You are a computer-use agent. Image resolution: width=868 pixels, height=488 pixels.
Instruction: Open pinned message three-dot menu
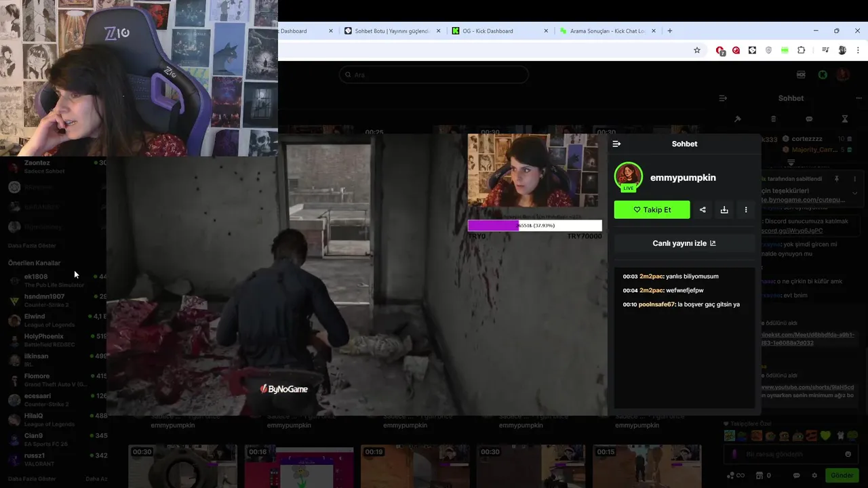[x=854, y=179]
